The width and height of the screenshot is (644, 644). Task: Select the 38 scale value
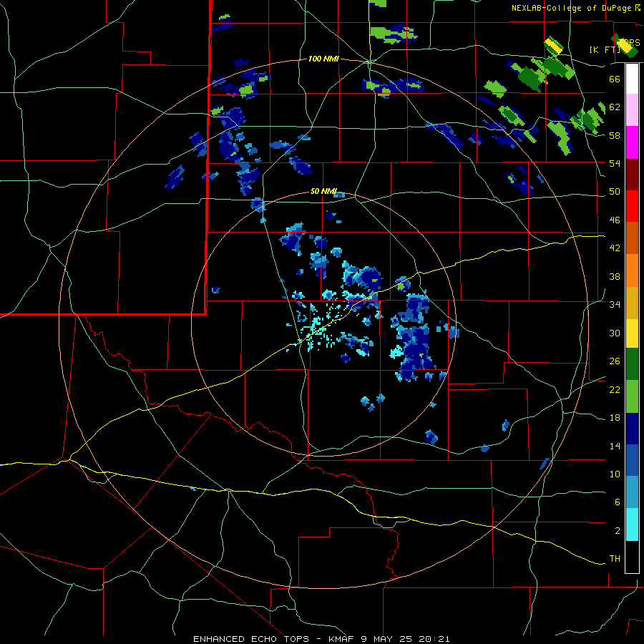point(615,276)
